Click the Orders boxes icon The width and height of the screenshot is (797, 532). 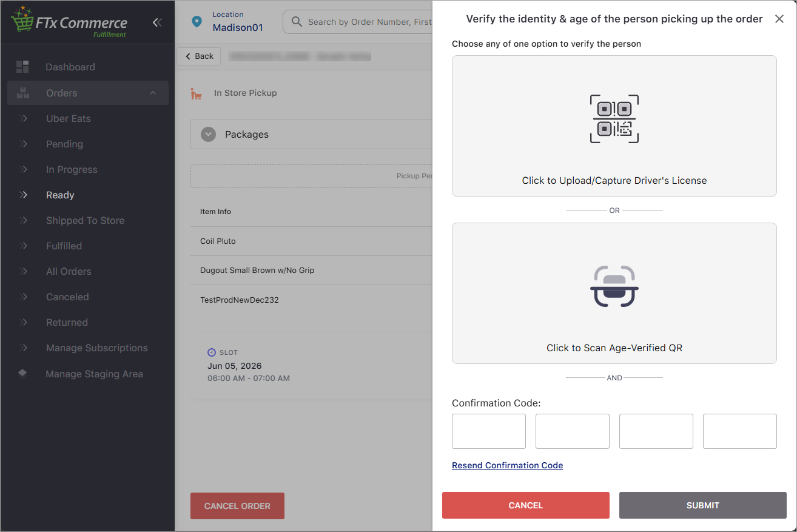coord(23,93)
